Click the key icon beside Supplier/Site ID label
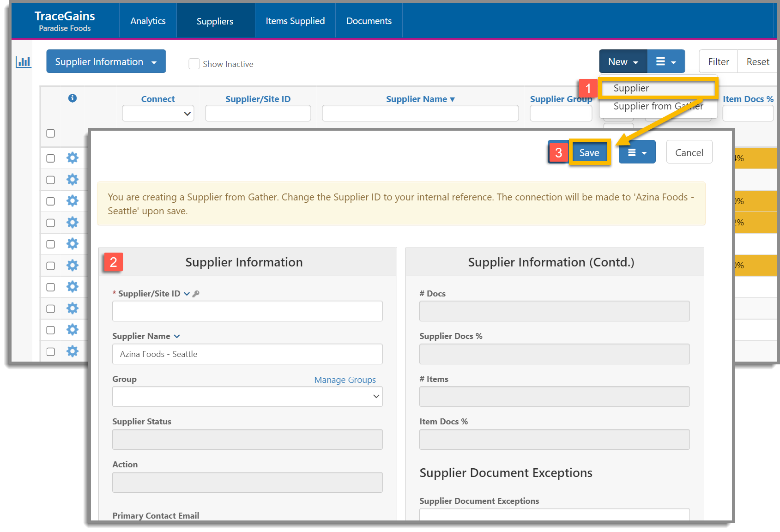The image size is (780, 532). click(196, 294)
